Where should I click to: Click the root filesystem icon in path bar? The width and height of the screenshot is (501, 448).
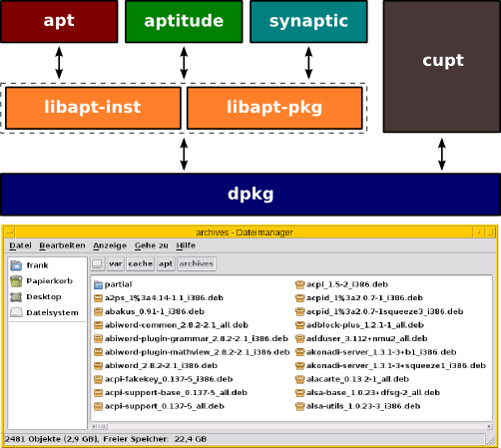click(97, 264)
